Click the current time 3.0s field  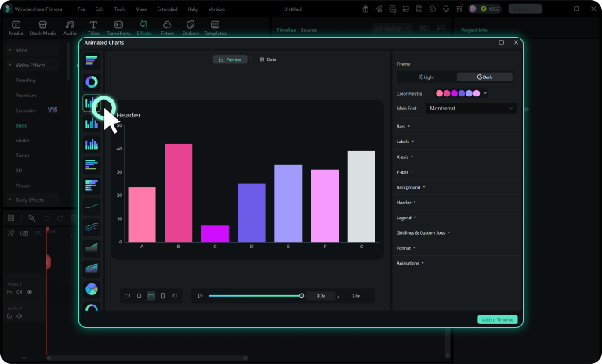click(x=321, y=296)
